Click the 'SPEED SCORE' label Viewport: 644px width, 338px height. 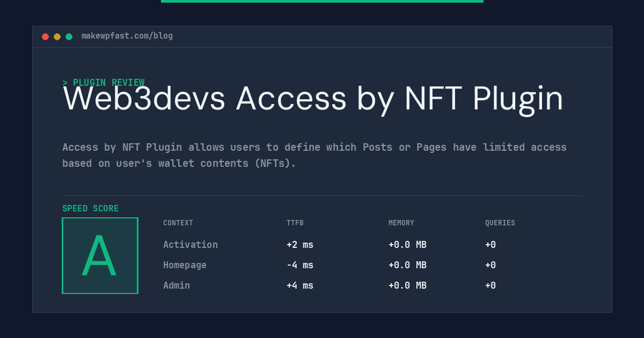pyautogui.click(x=91, y=209)
